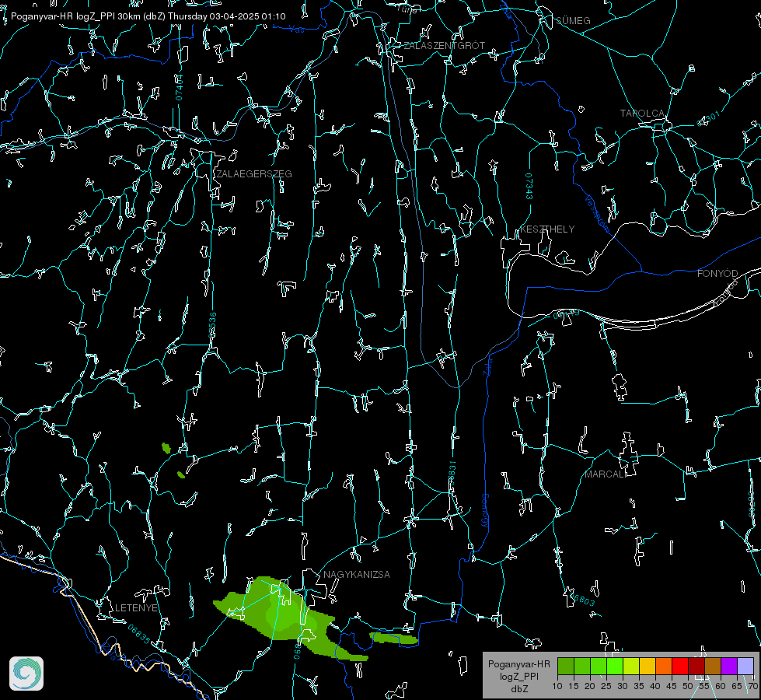Image resolution: width=761 pixels, height=700 pixels.
Task: Click the KESZTHELY city label
Action: (x=547, y=229)
